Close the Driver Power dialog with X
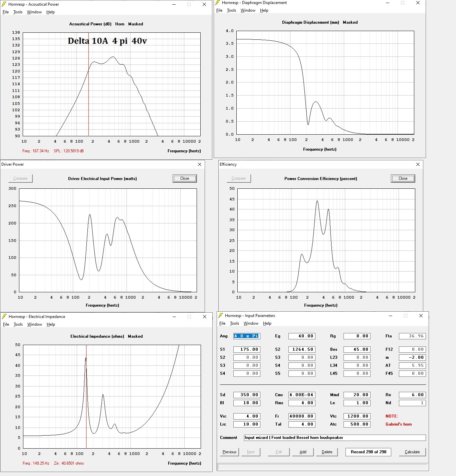The image size is (456, 476). point(200,164)
